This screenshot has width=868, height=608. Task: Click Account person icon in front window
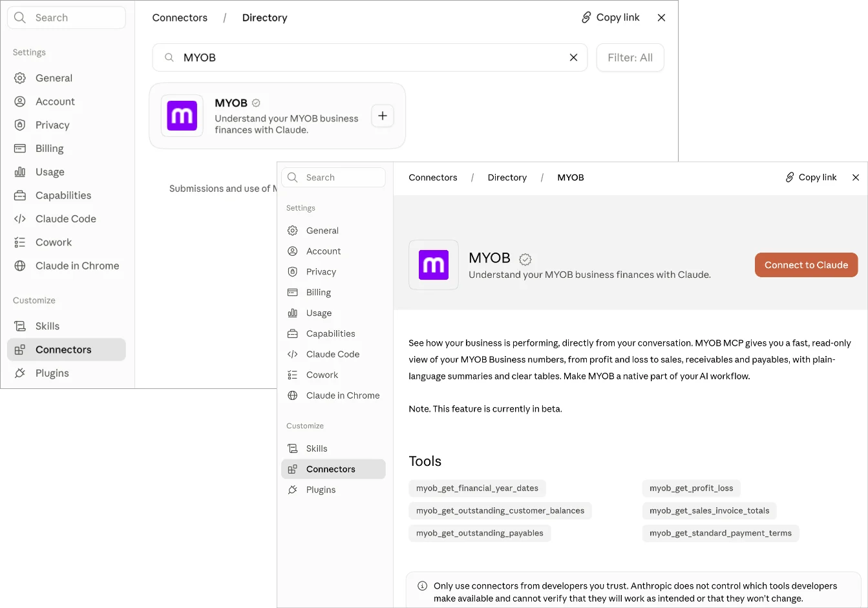coord(293,251)
